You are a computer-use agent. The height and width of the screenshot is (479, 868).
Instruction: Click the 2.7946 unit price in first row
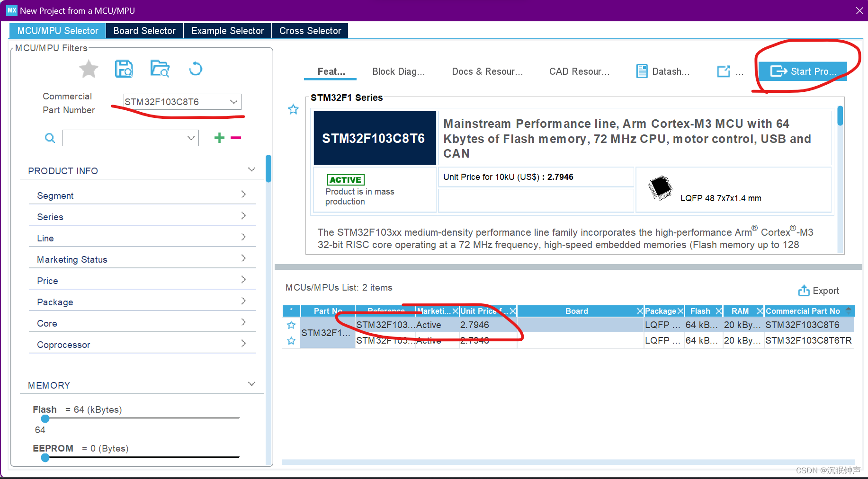click(x=474, y=325)
